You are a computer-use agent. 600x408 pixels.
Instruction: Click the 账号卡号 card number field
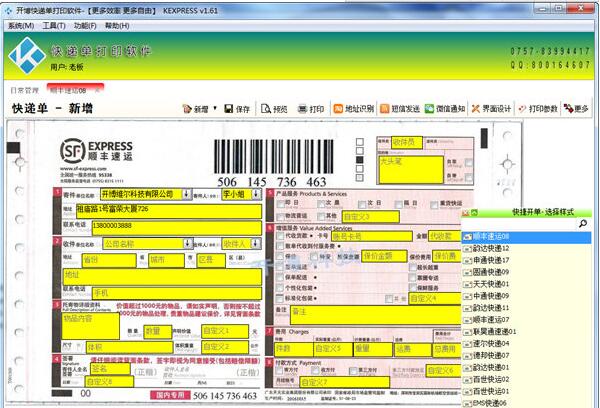tap(372, 237)
